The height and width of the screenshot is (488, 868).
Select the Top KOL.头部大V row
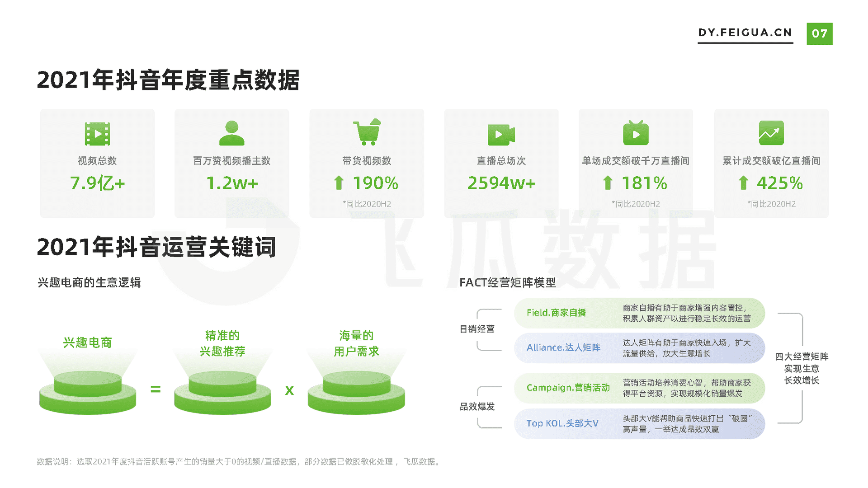639,424
